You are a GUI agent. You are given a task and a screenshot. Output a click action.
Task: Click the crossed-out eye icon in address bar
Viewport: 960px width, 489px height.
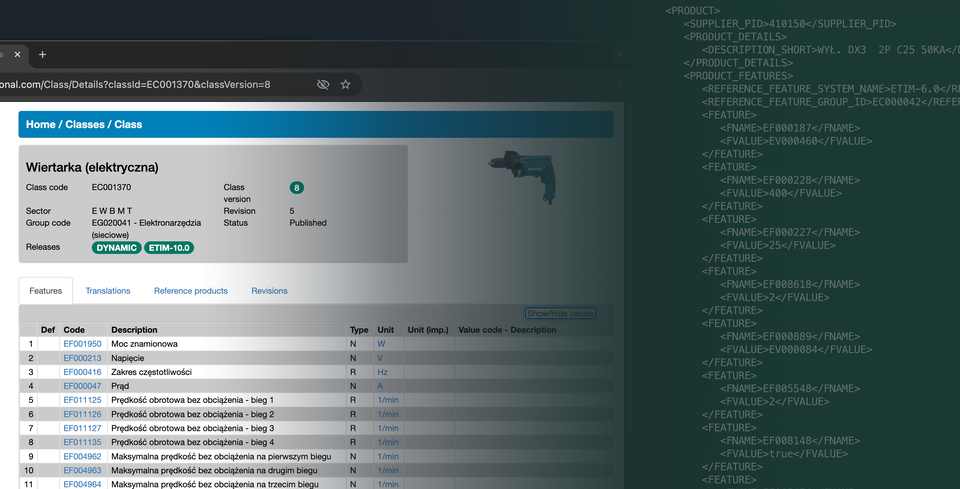323,84
